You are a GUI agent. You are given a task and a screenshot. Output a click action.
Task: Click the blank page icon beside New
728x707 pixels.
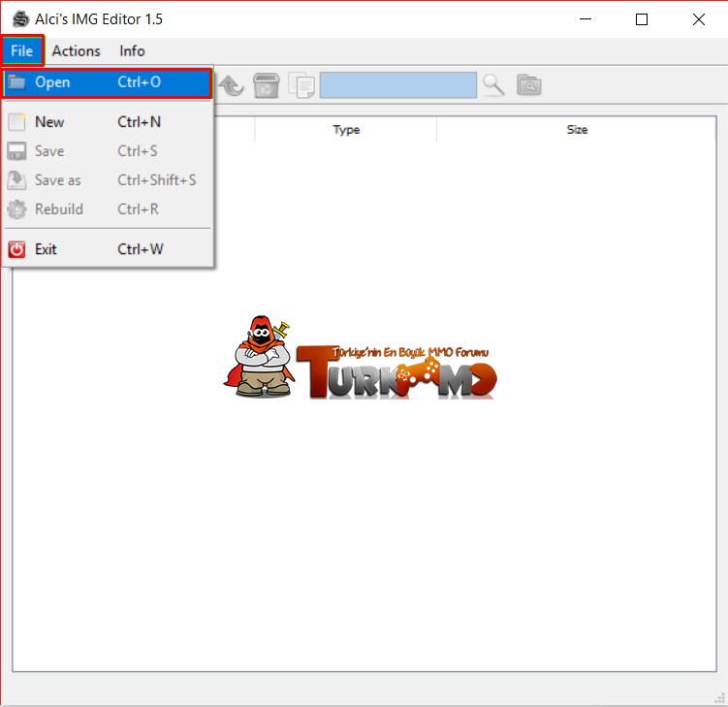coord(16,122)
